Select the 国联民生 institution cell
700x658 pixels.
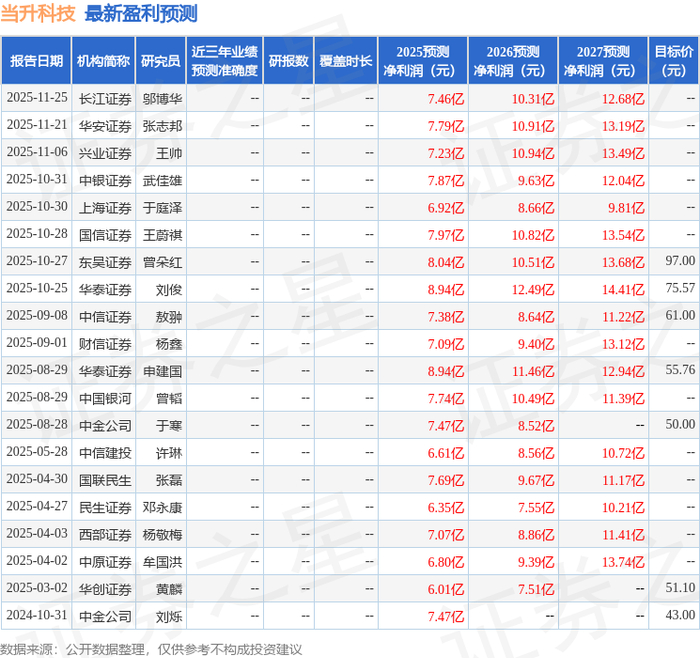(105, 480)
